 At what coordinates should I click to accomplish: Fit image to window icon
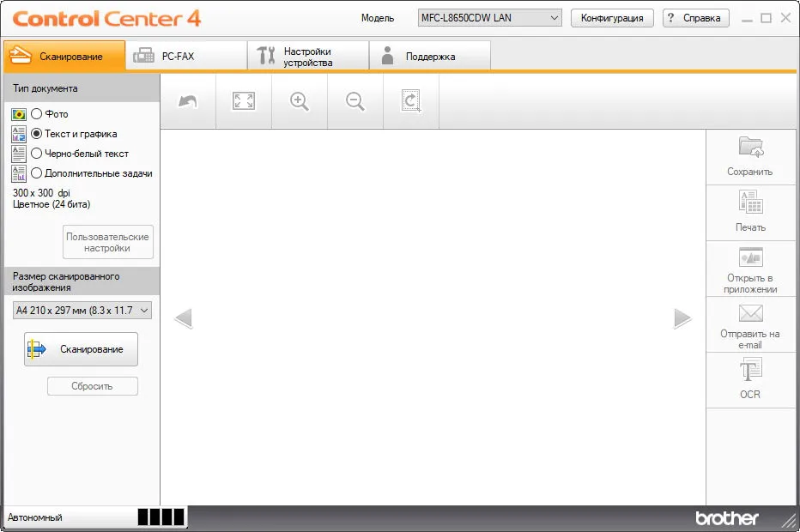click(244, 101)
